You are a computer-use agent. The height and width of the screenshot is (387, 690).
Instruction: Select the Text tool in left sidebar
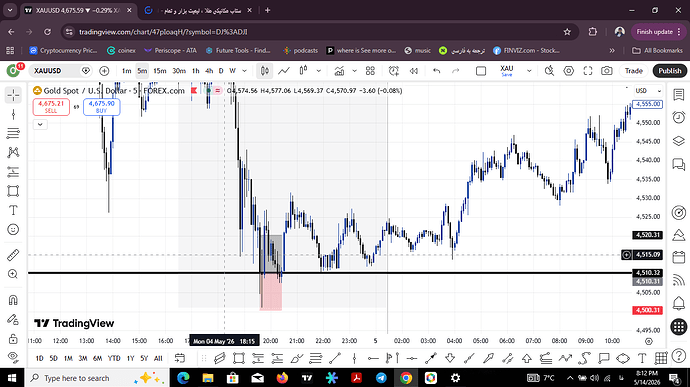pos(13,210)
